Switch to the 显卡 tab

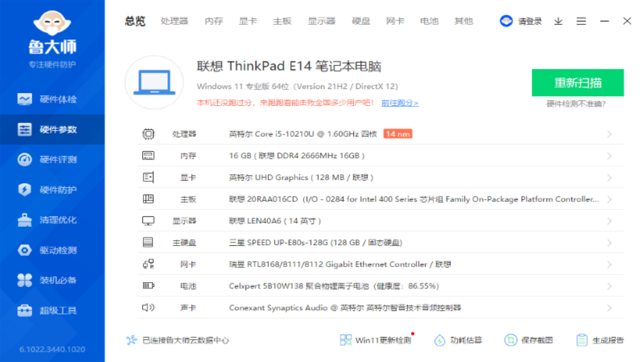(x=248, y=21)
